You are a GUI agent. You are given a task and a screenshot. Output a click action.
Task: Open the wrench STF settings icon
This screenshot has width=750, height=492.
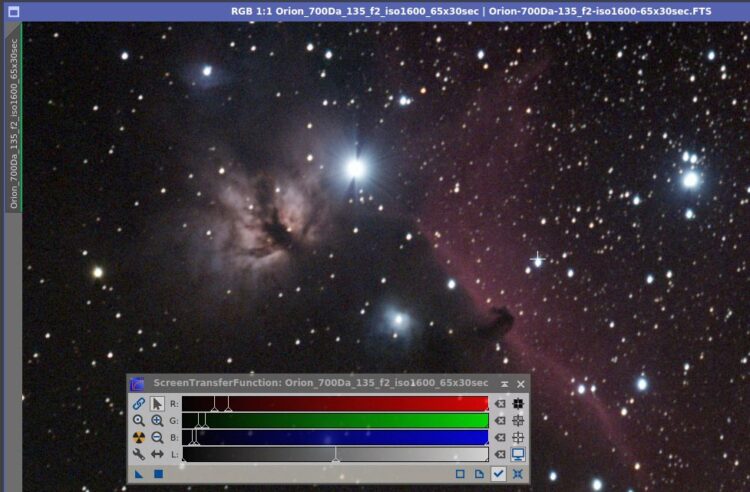tap(139, 454)
